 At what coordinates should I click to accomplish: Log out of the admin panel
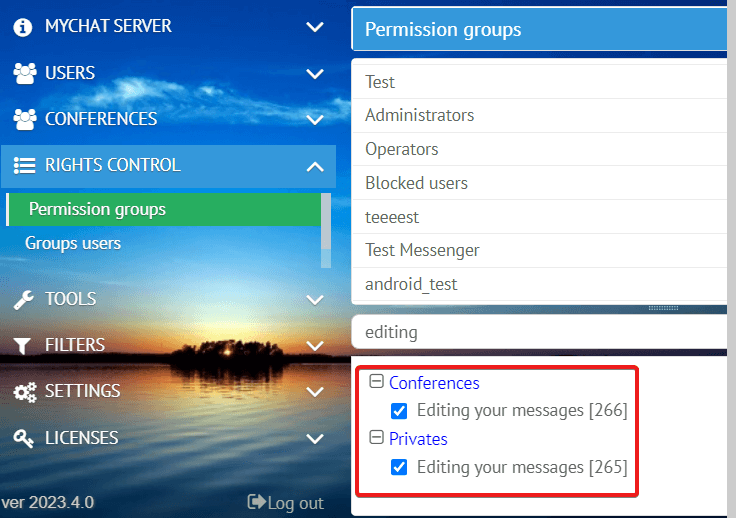coord(285,503)
